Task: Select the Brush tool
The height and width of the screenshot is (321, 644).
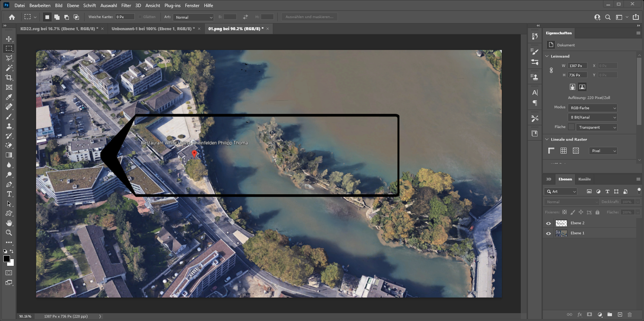Action: (9, 116)
